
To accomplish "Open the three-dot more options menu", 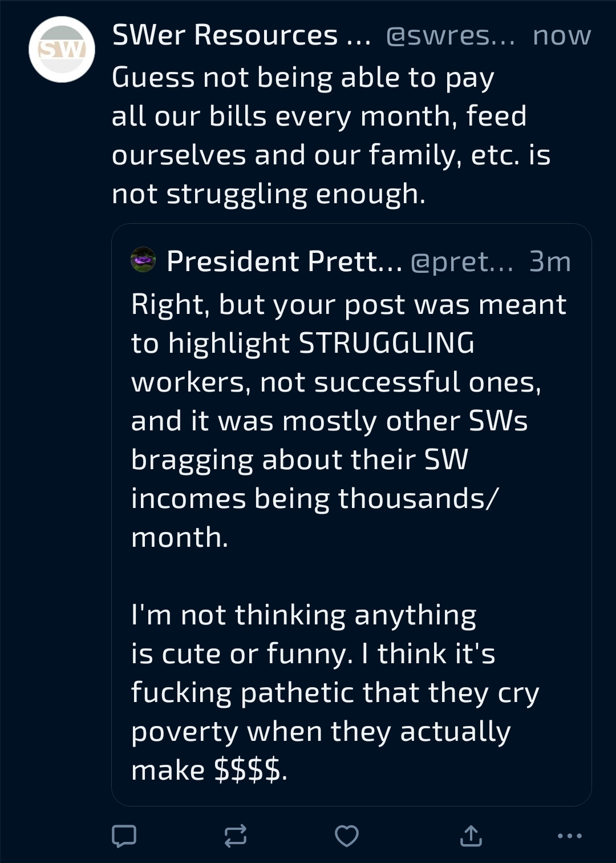I will [569, 836].
